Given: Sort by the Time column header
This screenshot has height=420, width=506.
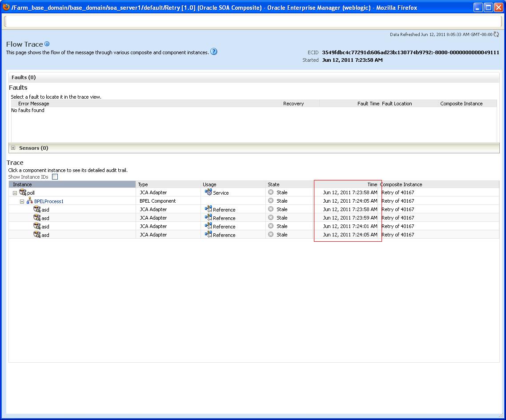Looking at the screenshot, I should [x=373, y=184].
